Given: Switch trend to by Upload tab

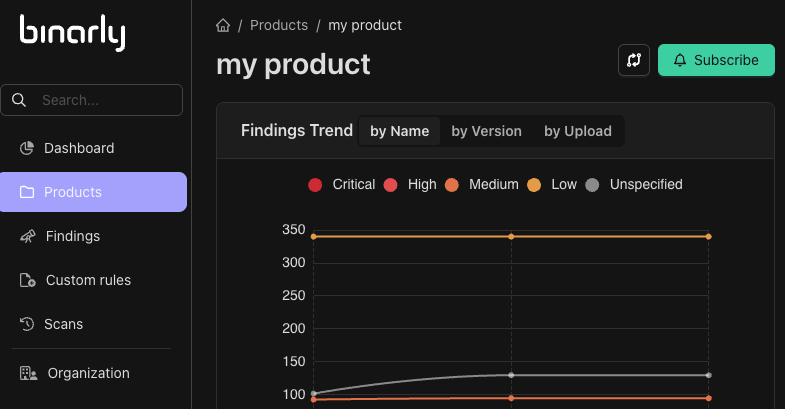Looking at the screenshot, I should pyautogui.click(x=578, y=131).
